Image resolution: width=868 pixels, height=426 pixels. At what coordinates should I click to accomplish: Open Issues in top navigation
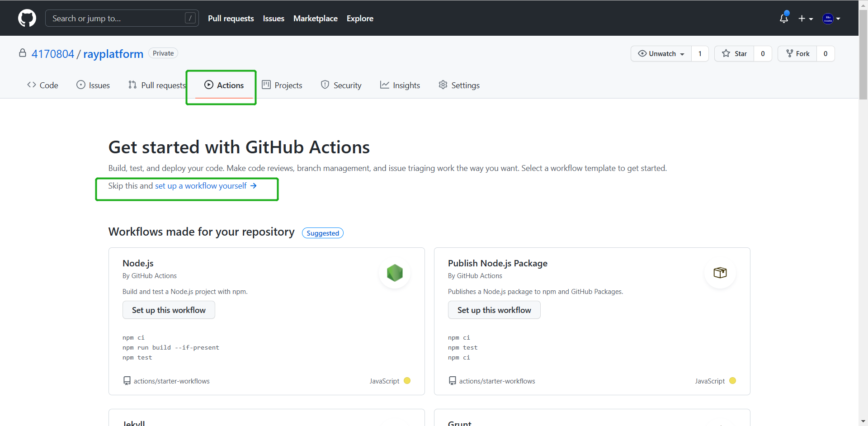(x=274, y=19)
